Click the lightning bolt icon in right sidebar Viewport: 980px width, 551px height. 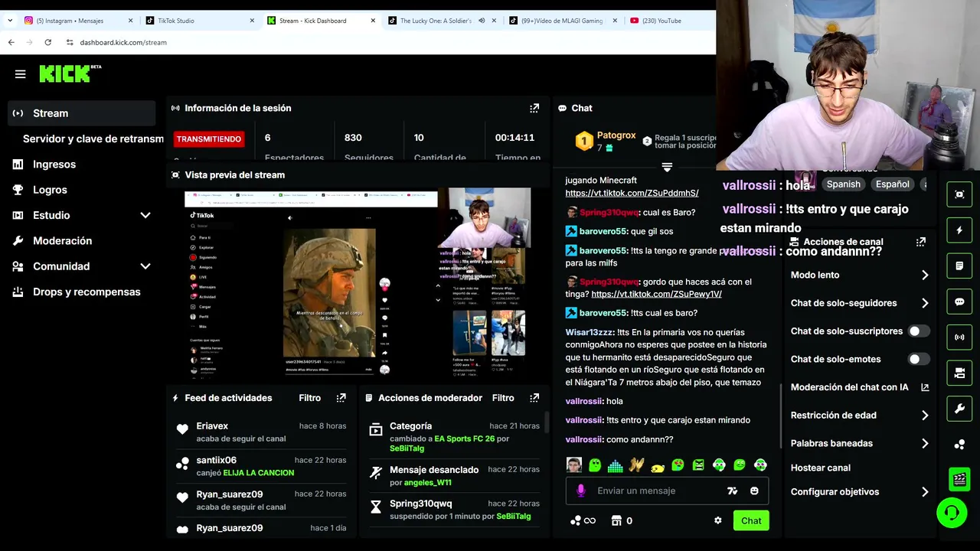(959, 230)
